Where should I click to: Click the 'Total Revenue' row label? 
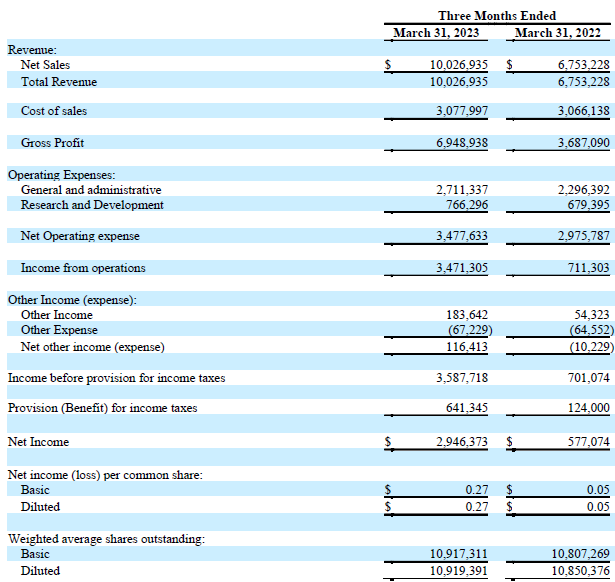tap(59, 82)
